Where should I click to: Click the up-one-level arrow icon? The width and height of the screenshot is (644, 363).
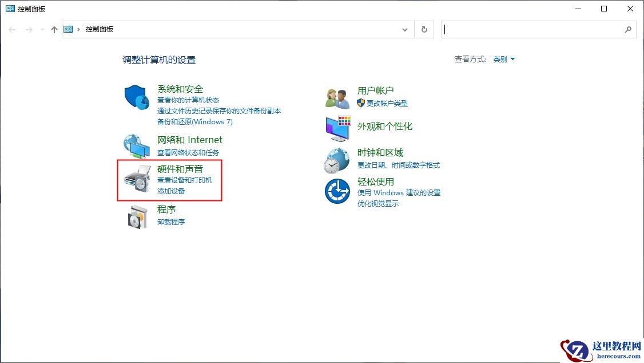[54, 29]
